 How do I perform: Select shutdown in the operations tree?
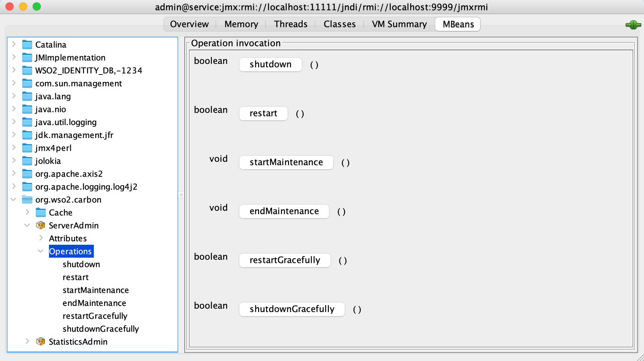tap(81, 264)
